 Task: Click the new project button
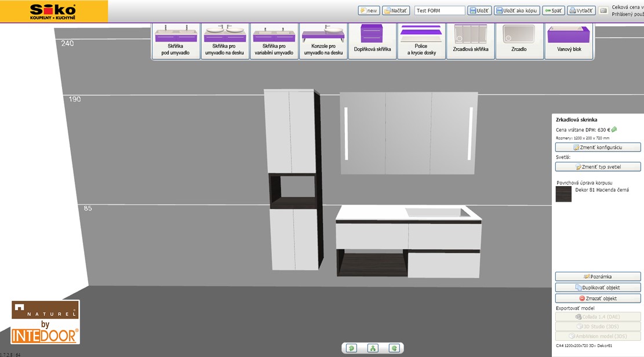368,10
